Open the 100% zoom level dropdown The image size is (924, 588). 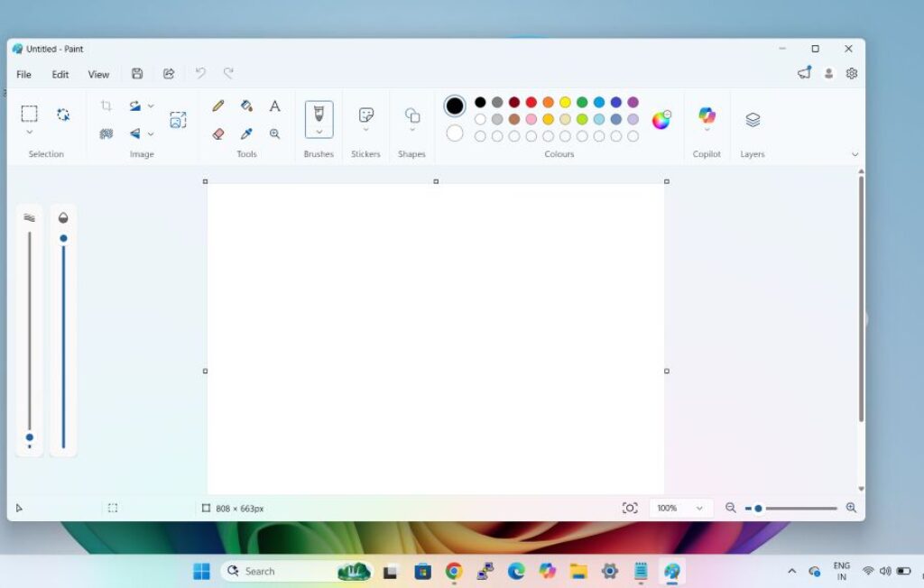click(680, 508)
